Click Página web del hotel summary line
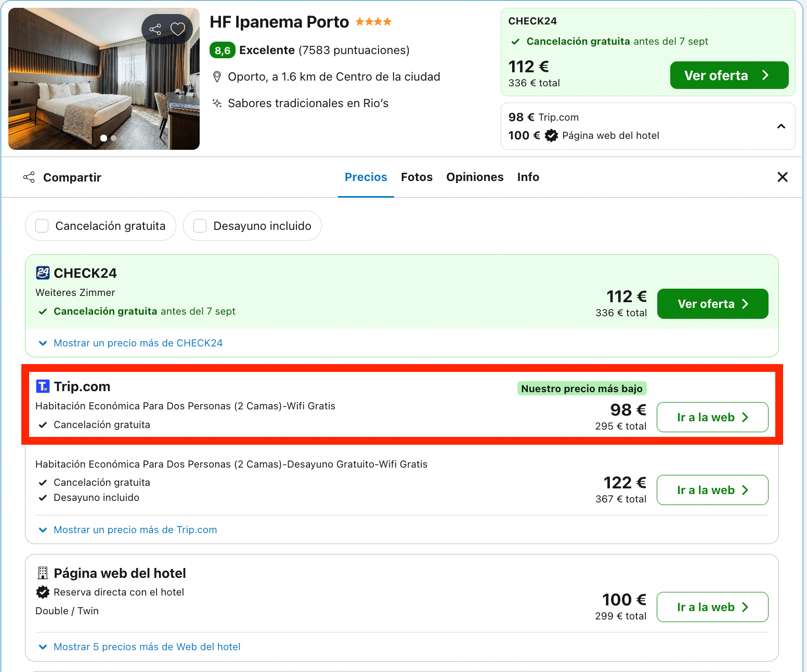 pyautogui.click(x=610, y=135)
